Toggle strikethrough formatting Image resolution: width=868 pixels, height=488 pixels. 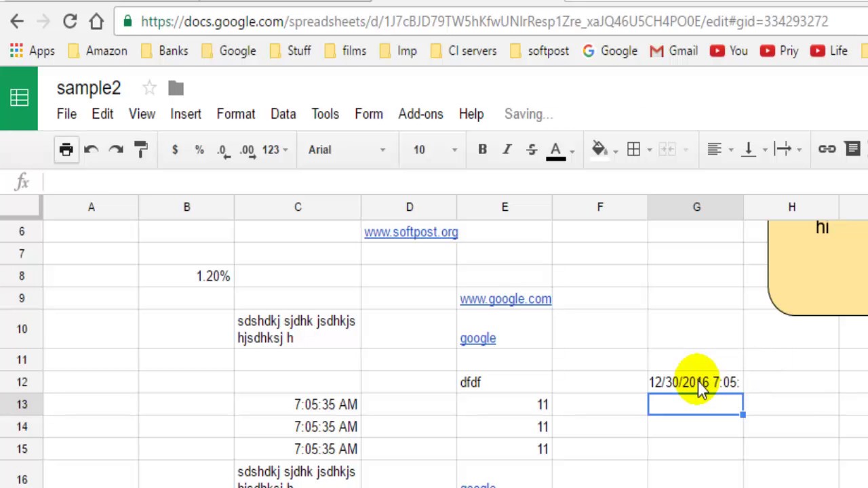[531, 149]
